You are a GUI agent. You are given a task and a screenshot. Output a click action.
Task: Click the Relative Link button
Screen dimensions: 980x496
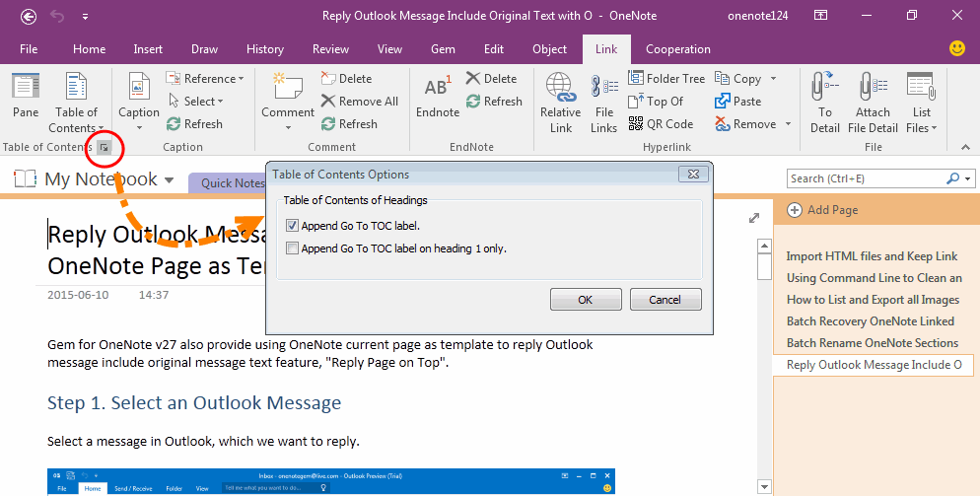pos(561,102)
